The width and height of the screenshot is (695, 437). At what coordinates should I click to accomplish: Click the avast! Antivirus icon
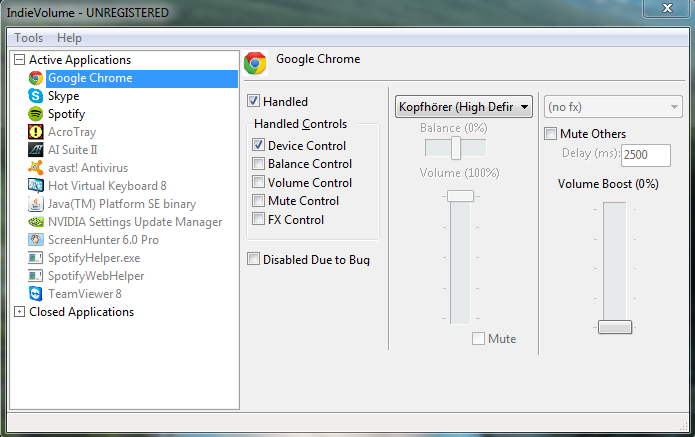click(x=35, y=168)
